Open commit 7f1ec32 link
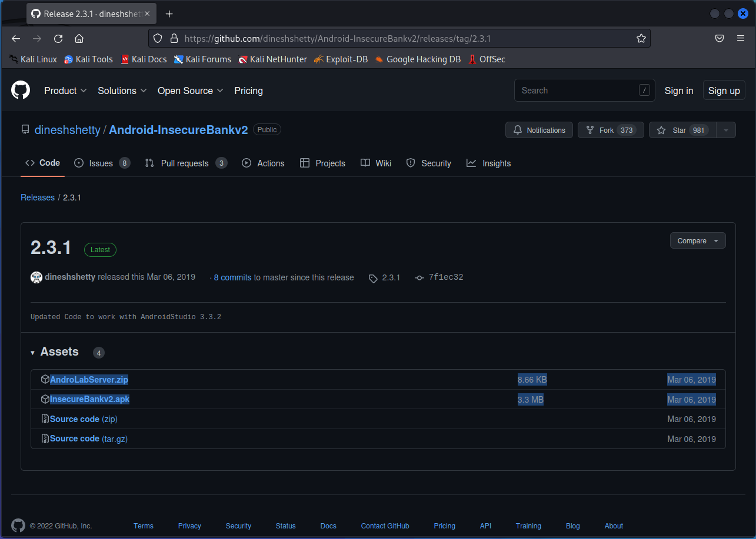Screen dimensions: 756x539 coord(440,277)
